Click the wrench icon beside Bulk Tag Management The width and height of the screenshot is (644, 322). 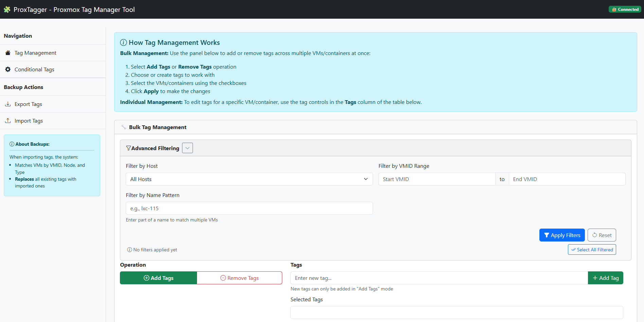point(124,127)
